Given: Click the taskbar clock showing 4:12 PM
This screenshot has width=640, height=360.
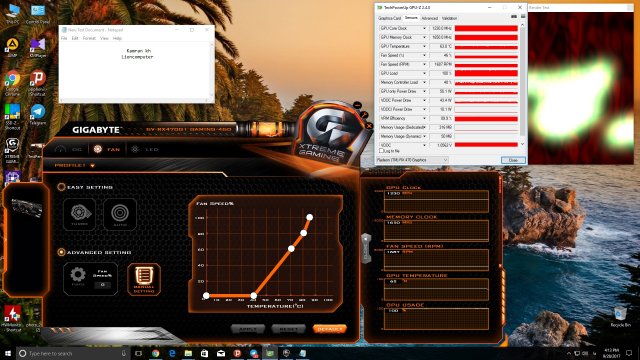Looking at the screenshot, I should click(611, 353).
